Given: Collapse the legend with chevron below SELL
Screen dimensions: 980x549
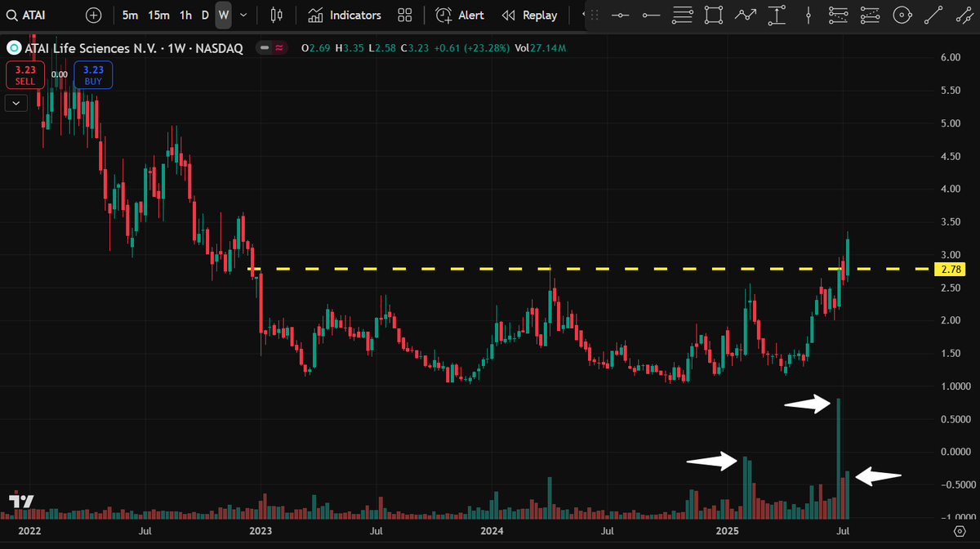Looking at the screenshot, I should [x=16, y=103].
